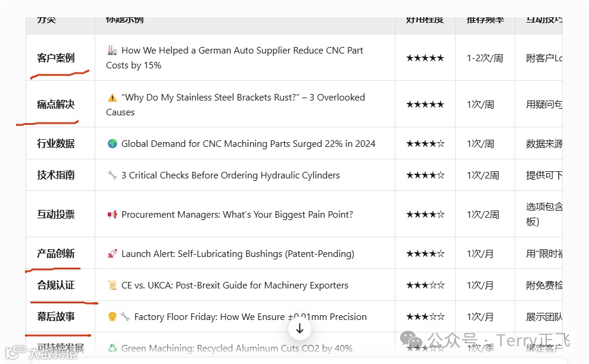Click the worker emoji before Factory Floor Friday
Screen dimensions: 589x364
point(112,317)
